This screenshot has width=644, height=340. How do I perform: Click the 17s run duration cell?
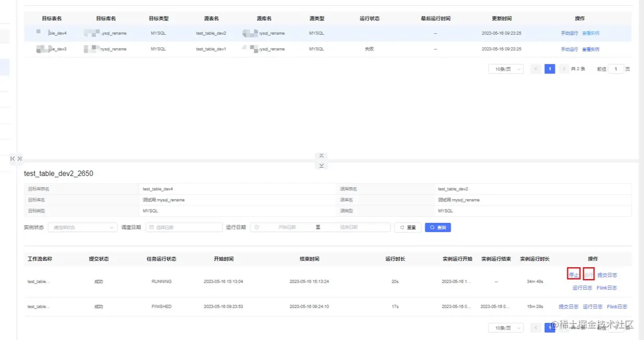395,307
